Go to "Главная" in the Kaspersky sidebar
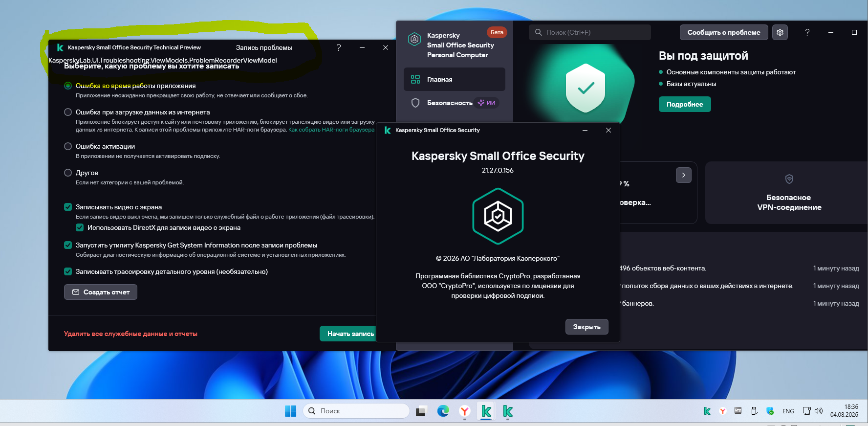This screenshot has height=426, width=868. [455, 79]
